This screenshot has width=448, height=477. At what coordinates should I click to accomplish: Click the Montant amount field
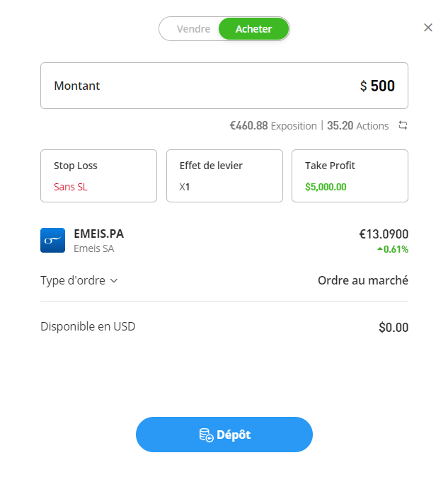(x=224, y=86)
